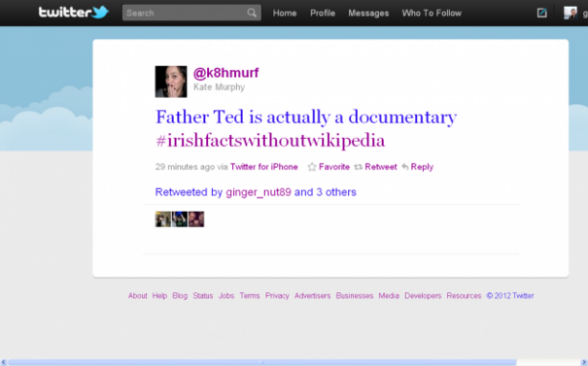
Task: Open Who To Follow page
Action: (x=432, y=14)
